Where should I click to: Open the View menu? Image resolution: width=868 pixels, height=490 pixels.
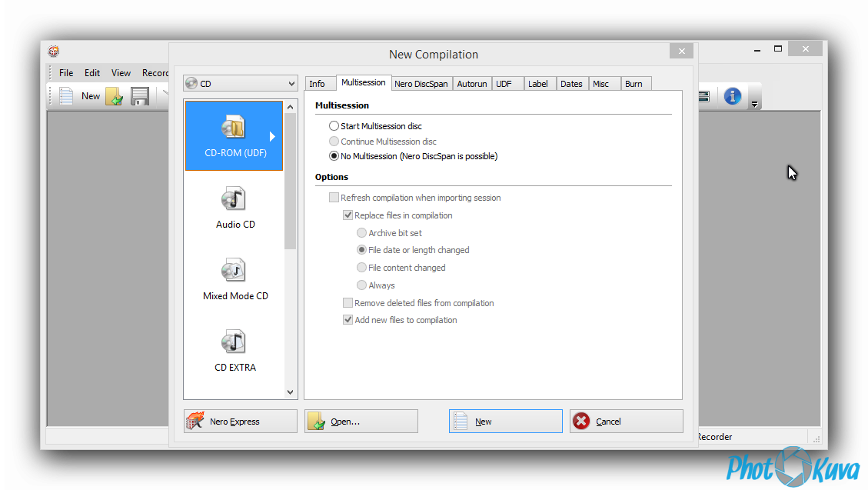[x=121, y=72]
